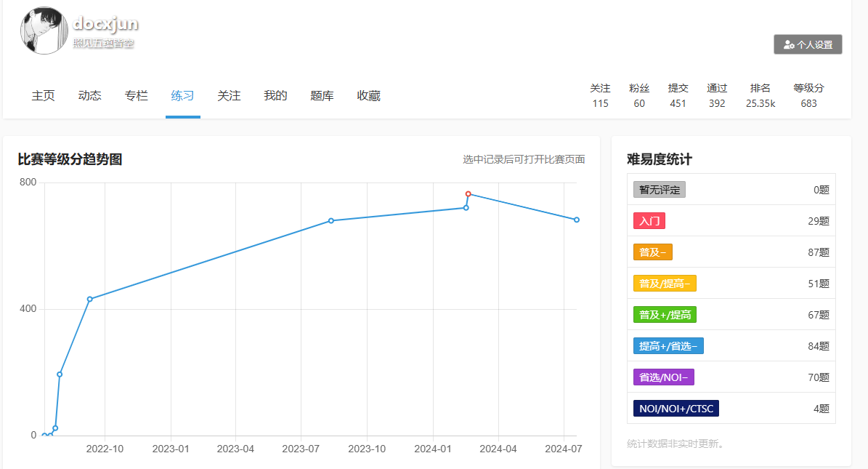Click the 难易度统计 heading
Image resolution: width=868 pixels, height=469 pixels.
coord(660,160)
